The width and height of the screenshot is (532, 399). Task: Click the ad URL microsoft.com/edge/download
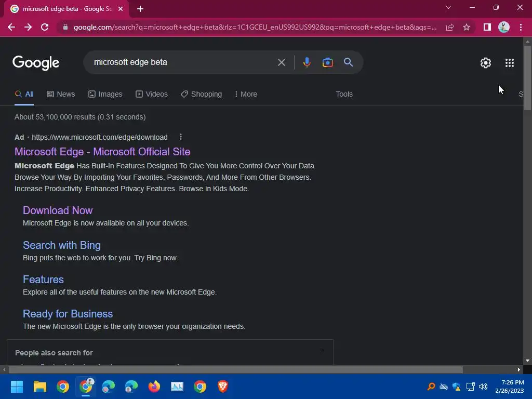click(99, 137)
